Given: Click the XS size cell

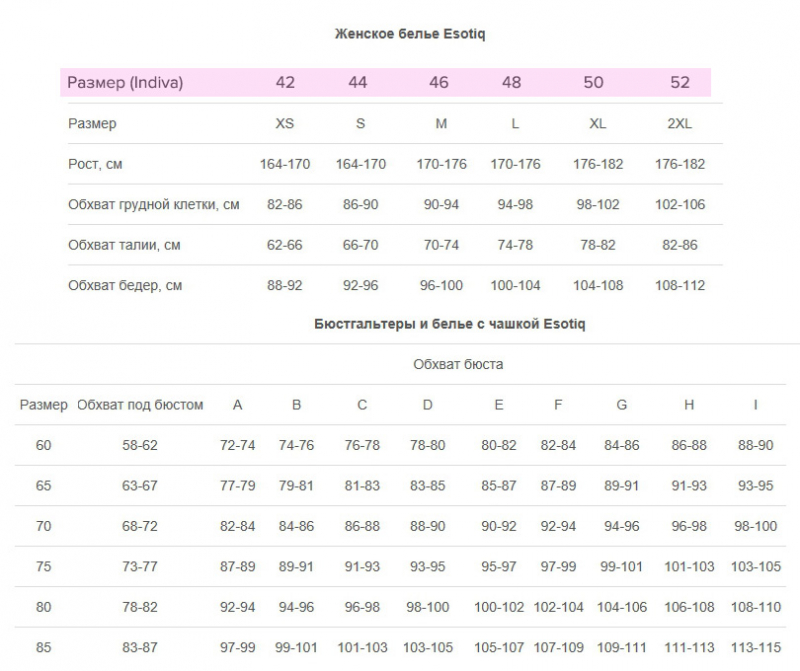Looking at the screenshot, I should (285, 123).
